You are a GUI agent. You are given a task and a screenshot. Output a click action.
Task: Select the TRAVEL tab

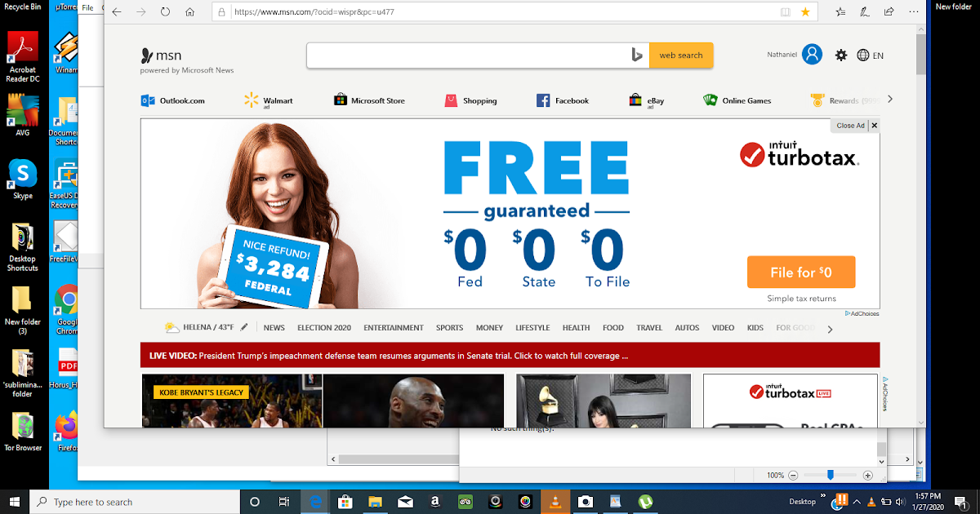pyautogui.click(x=649, y=328)
